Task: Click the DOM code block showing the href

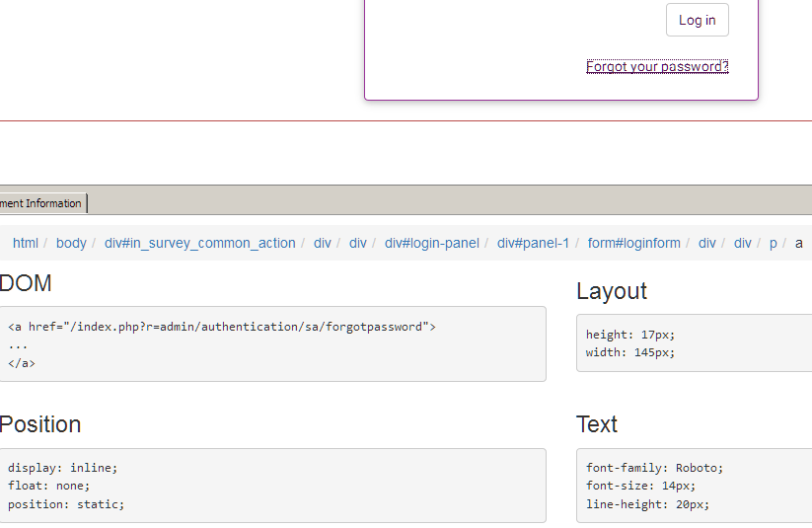Action: (x=272, y=343)
